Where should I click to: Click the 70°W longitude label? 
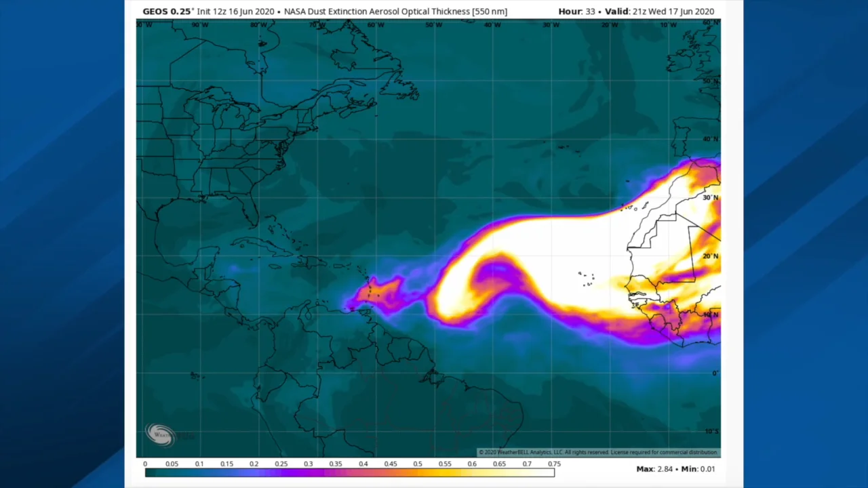pyautogui.click(x=317, y=25)
